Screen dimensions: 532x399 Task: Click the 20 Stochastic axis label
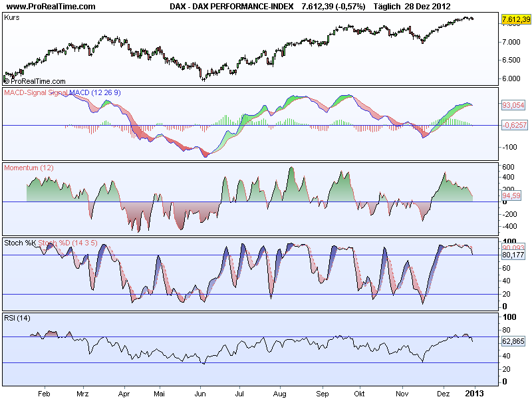point(506,294)
